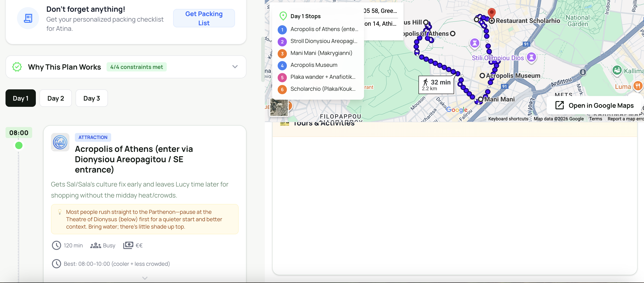Click the Open in Google Maps external icon
The width and height of the screenshot is (644, 283).
pyautogui.click(x=559, y=105)
